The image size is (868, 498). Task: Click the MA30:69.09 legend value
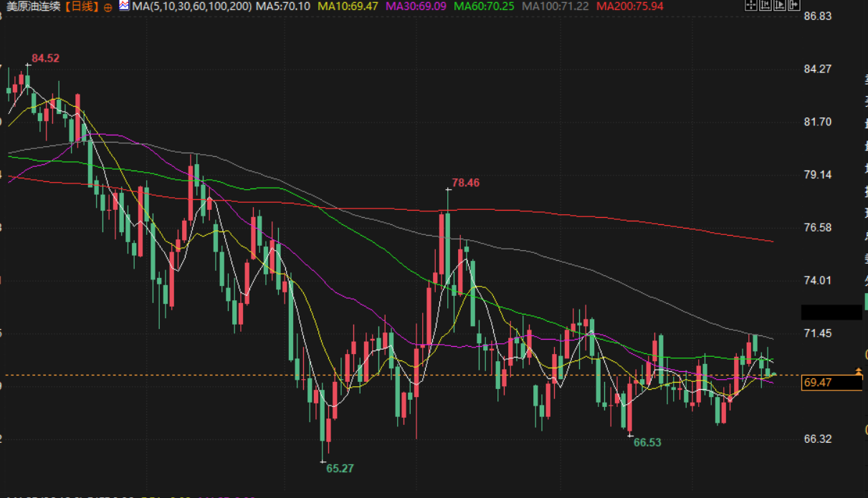[x=416, y=6]
